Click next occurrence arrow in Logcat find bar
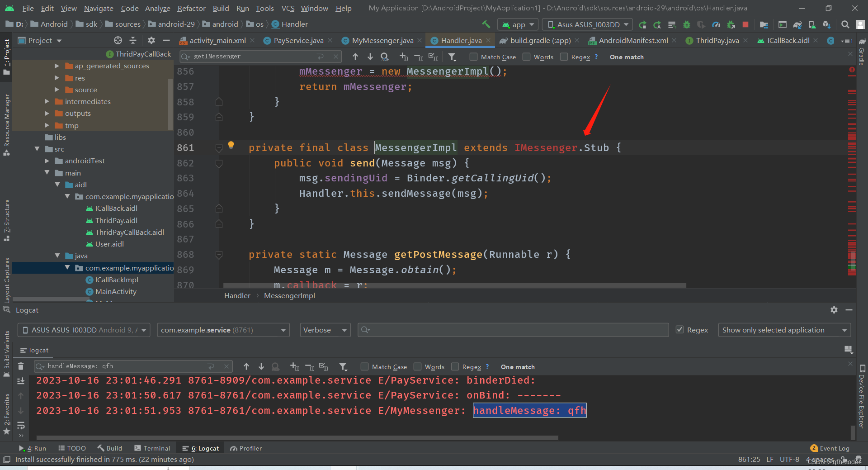 (x=261, y=366)
